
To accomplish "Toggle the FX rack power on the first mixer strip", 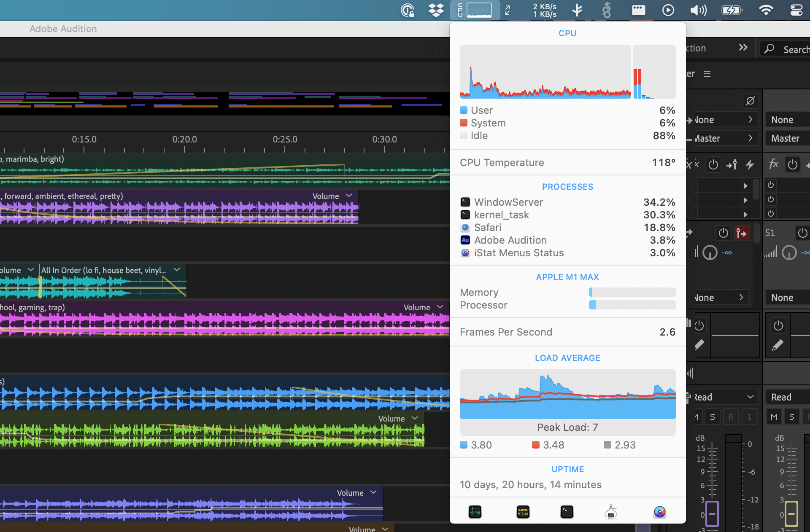I will click(x=713, y=164).
